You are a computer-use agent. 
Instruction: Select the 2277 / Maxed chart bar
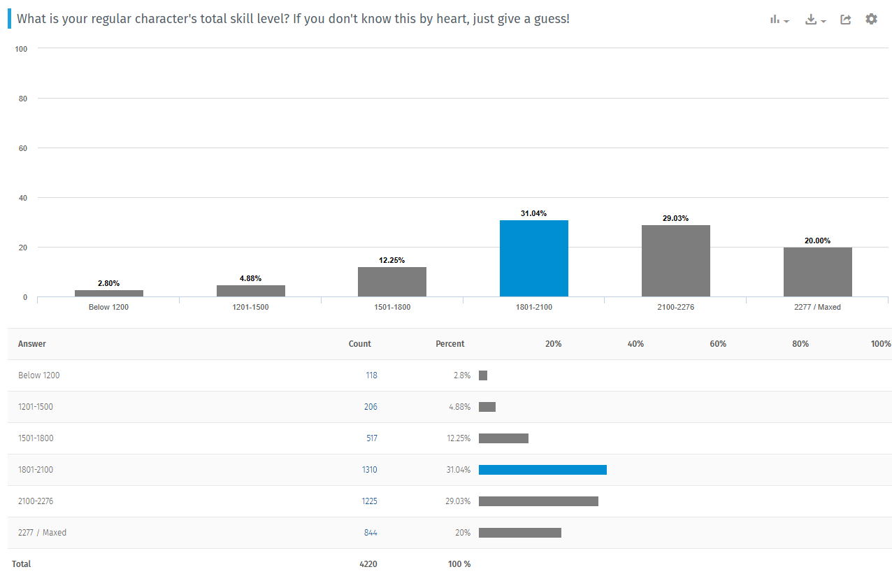[818, 272]
